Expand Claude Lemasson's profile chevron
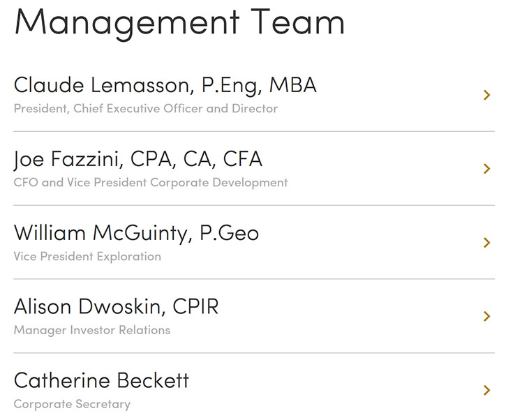 pos(487,95)
